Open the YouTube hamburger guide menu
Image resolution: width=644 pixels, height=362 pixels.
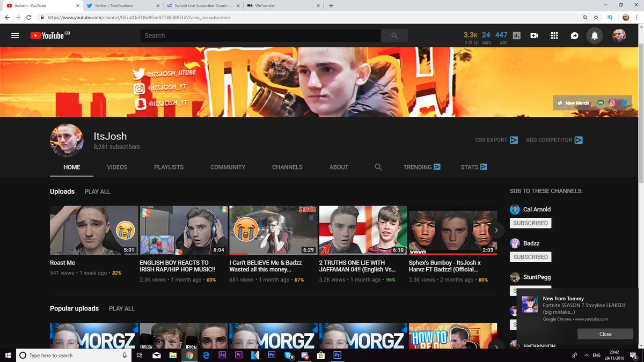[x=15, y=35]
